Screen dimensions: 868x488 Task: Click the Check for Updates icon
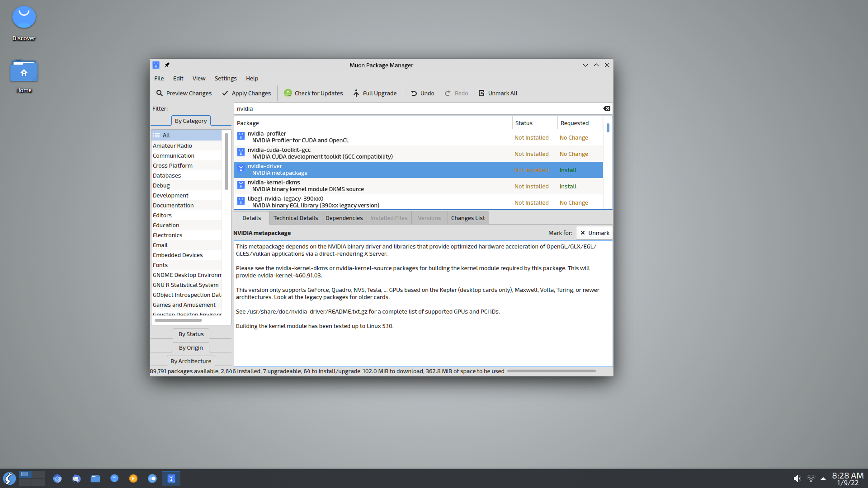point(288,93)
